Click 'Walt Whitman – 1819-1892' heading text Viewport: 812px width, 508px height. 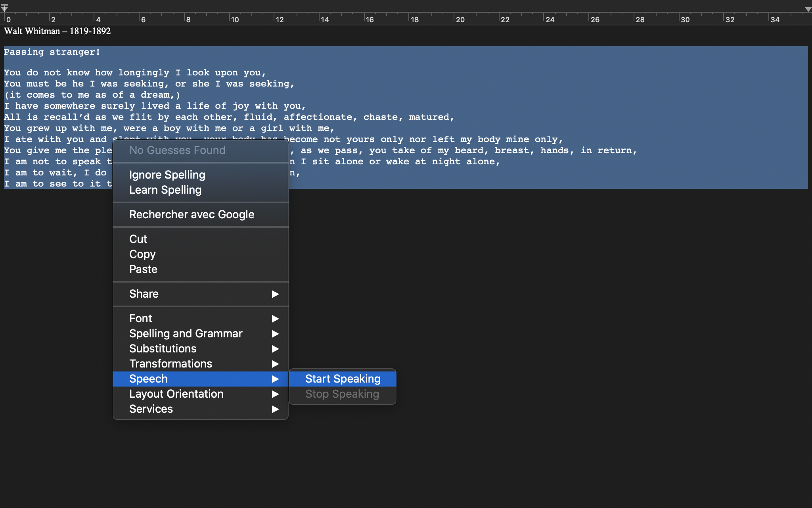tap(57, 31)
